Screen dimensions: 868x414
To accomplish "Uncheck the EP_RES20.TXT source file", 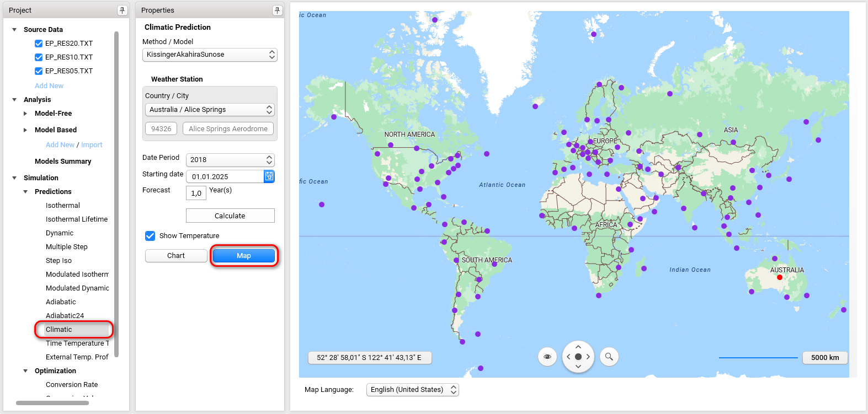I will point(39,44).
